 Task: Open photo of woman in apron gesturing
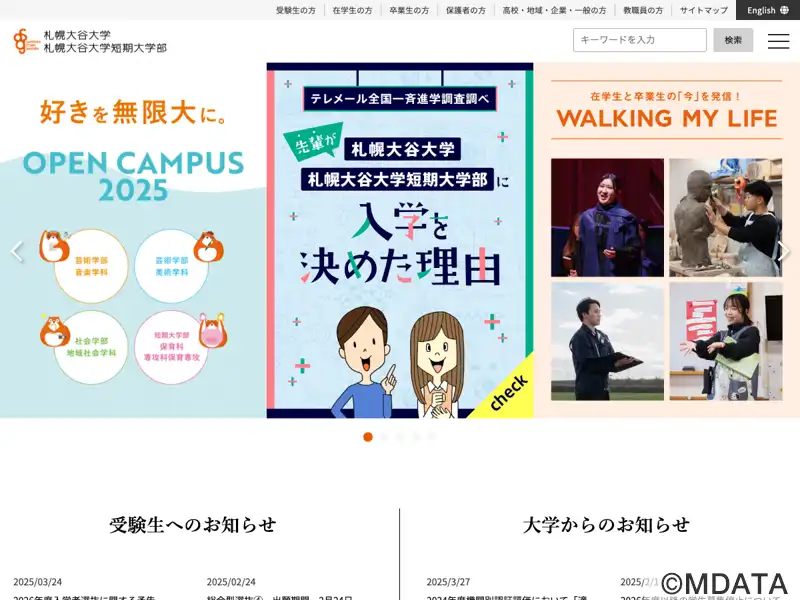tap(726, 341)
